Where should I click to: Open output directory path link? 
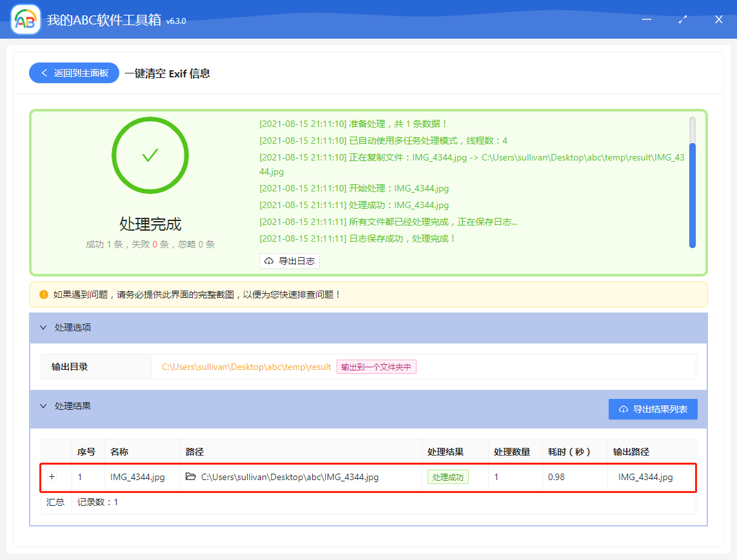[246, 367]
